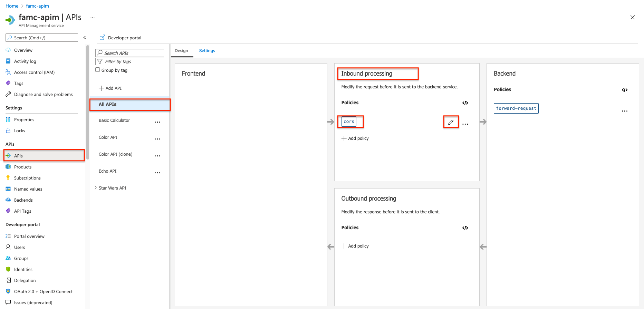The image size is (644, 309).
Task: Select All APIs in the list
Action: [130, 104]
